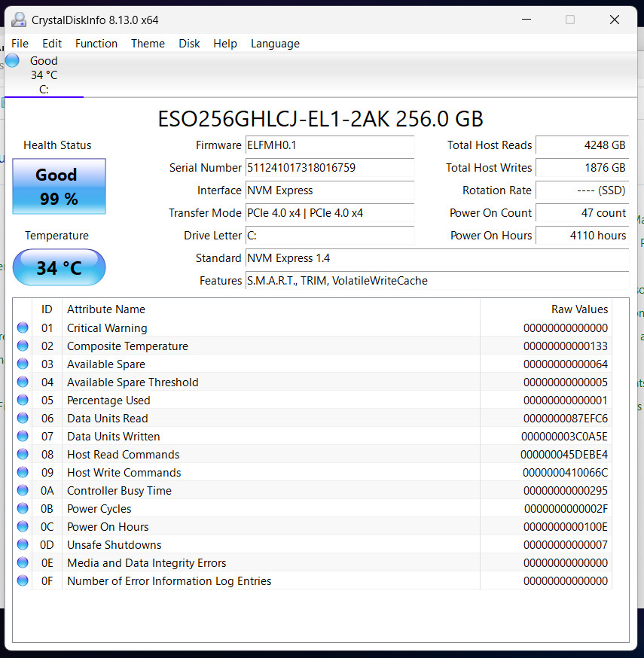Click the status orb for Data Units Written
644x658 pixels.
23,436
